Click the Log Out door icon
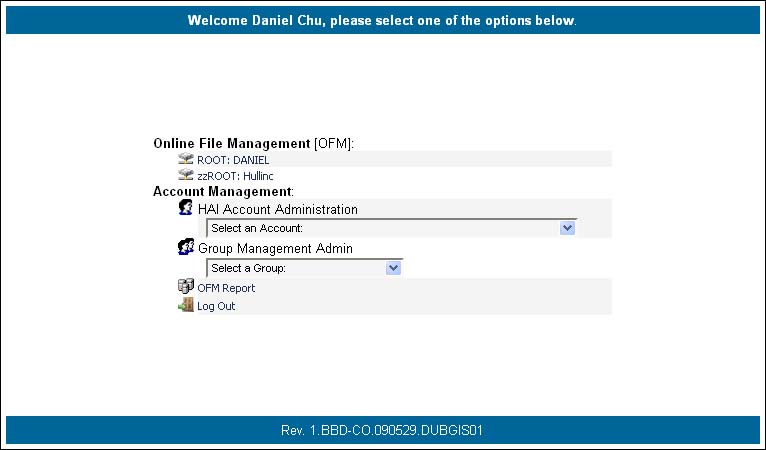The width and height of the screenshot is (766, 450). tap(185, 306)
